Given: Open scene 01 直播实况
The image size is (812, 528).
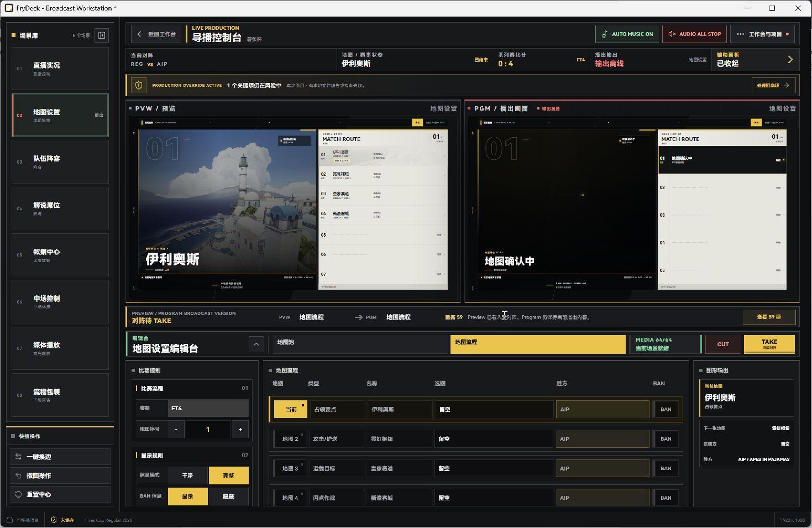Looking at the screenshot, I should tap(60, 69).
